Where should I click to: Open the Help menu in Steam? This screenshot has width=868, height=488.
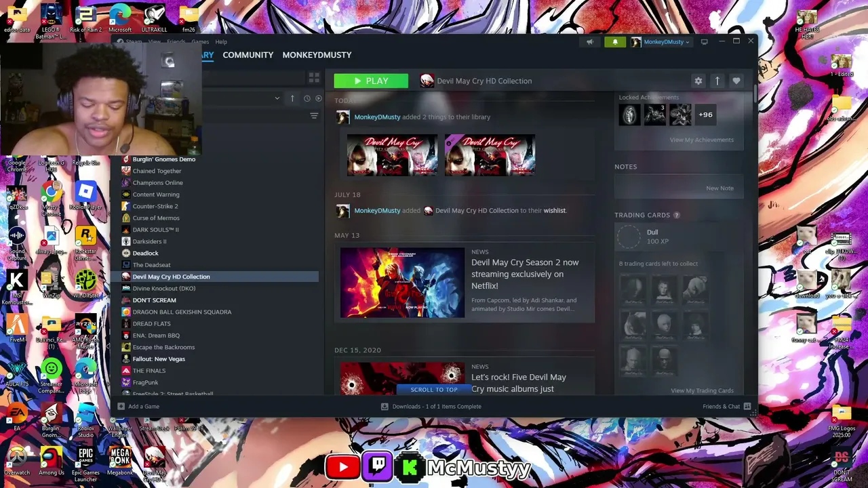click(x=221, y=42)
